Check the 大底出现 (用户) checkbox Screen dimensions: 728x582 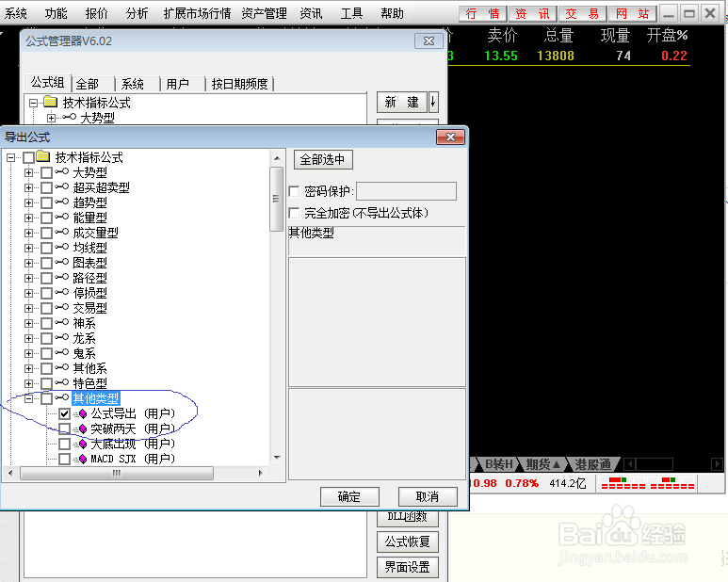(64, 445)
